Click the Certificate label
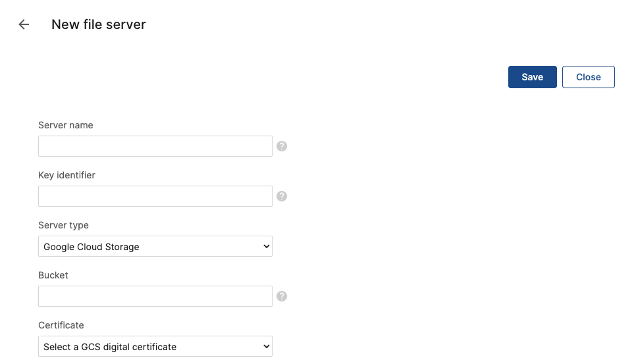The height and width of the screenshot is (364, 636). [61, 325]
